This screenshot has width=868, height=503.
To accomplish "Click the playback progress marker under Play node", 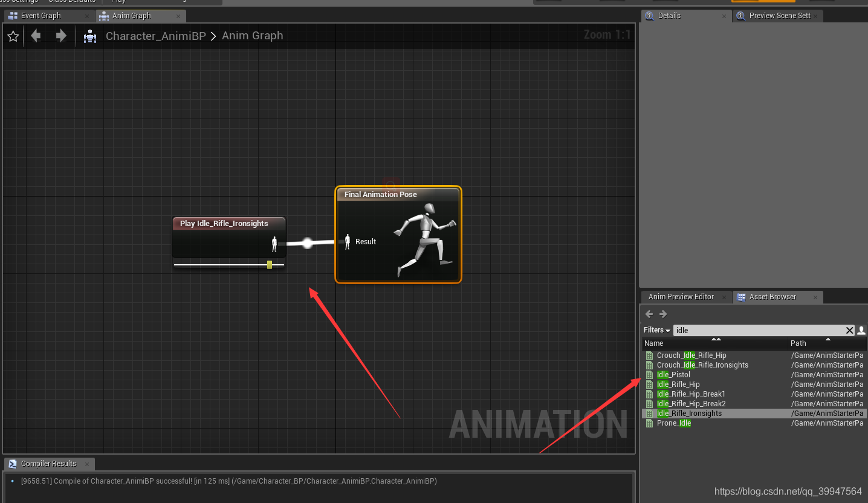I will 270,265.
